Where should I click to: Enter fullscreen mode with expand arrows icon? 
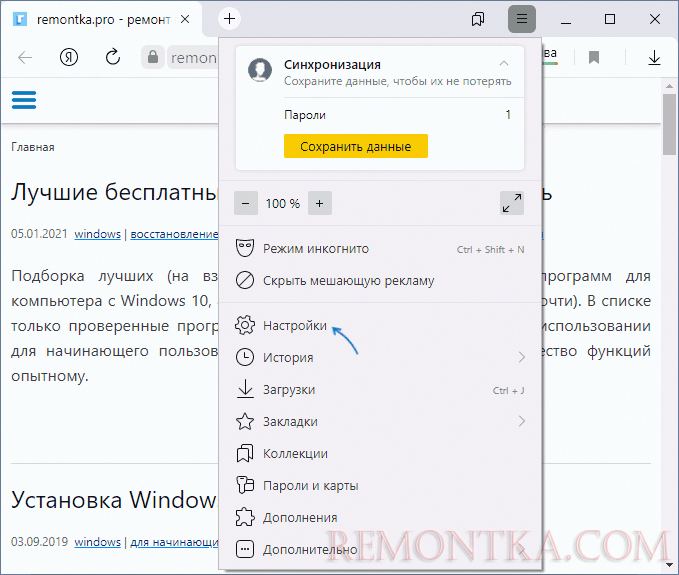pos(512,203)
